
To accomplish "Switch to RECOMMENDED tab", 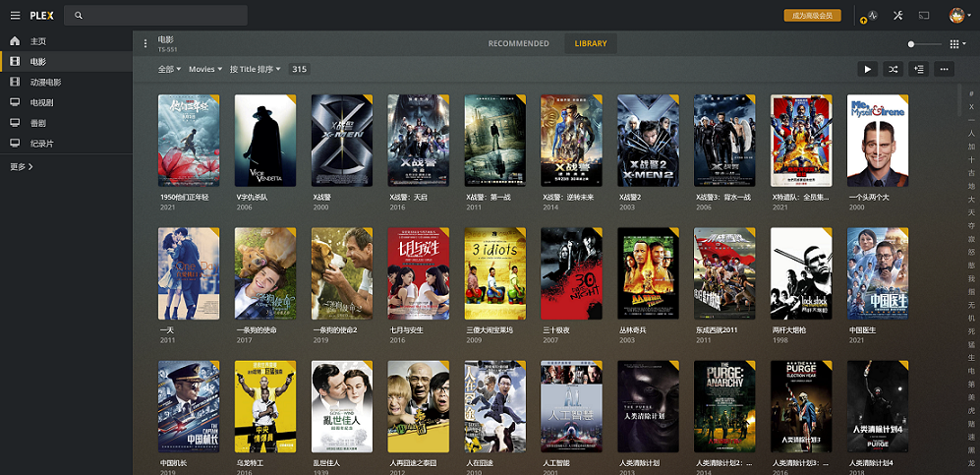I will coord(519,43).
